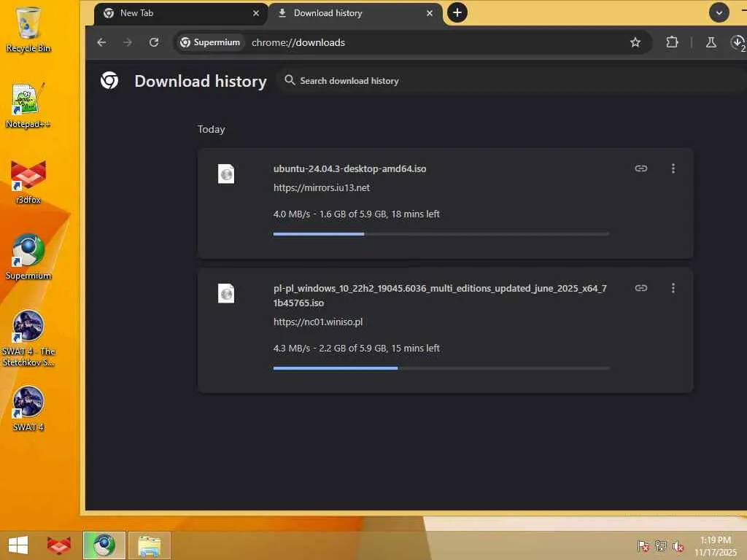Open more actions for ubuntu iso download
The height and width of the screenshot is (560, 747).
click(x=673, y=168)
